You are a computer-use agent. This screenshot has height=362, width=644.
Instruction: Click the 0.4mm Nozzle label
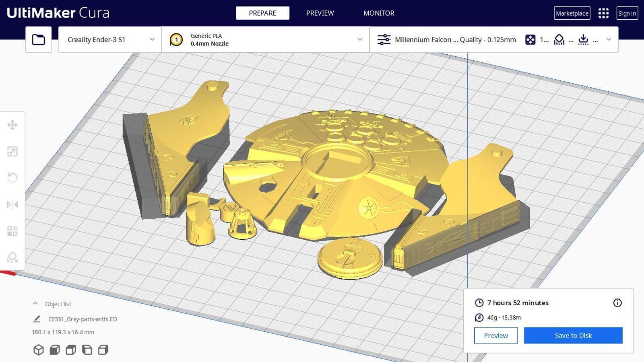tap(210, 44)
